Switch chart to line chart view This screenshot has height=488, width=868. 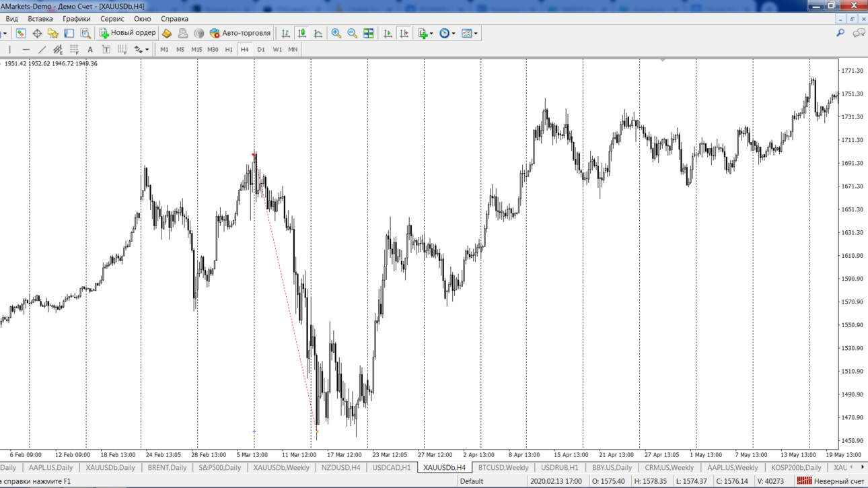pos(318,33)
